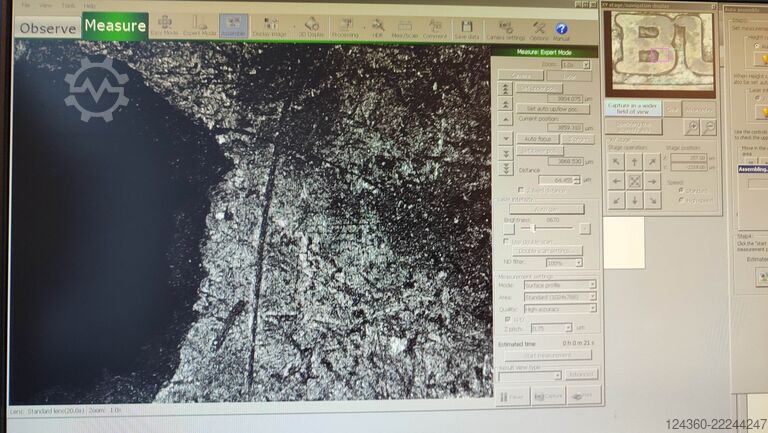
Task: Select the Expert Mode toolbar icon
Action: pyautogui.click(x=200, y=25)
